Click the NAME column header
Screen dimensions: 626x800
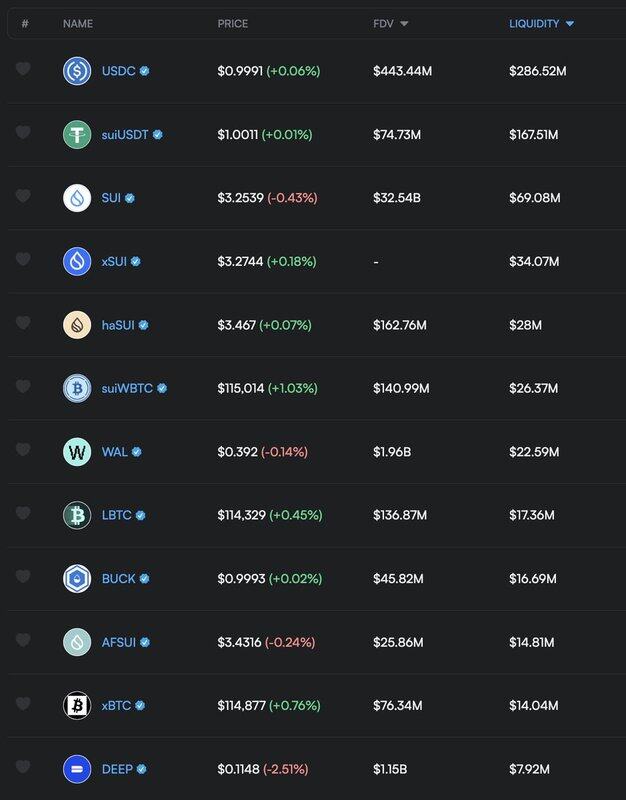[x=77, y=24]
